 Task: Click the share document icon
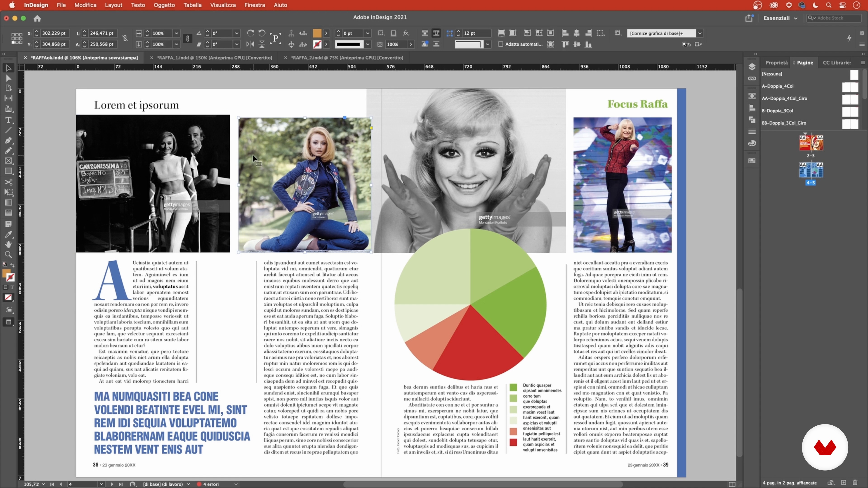(x=749, y=18)
